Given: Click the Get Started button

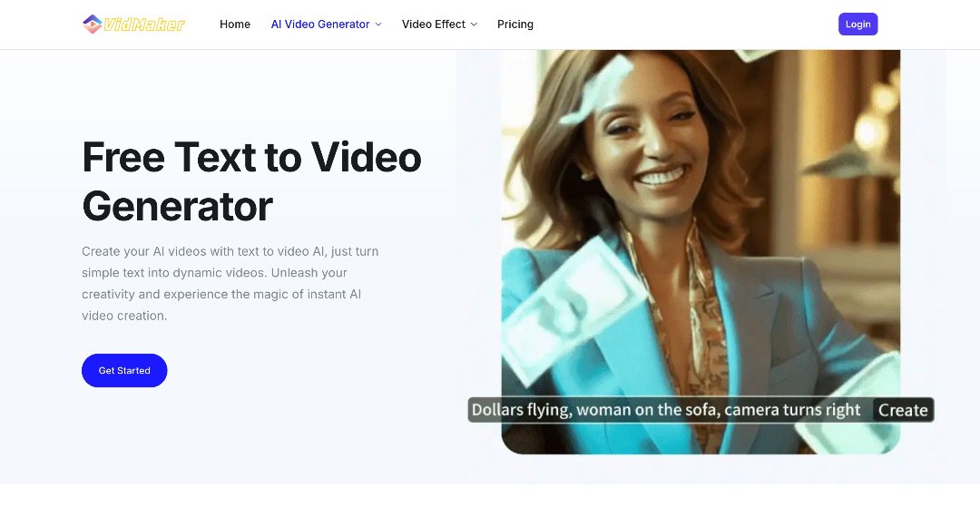Looking at the screenshot, I should click(124, 370).
